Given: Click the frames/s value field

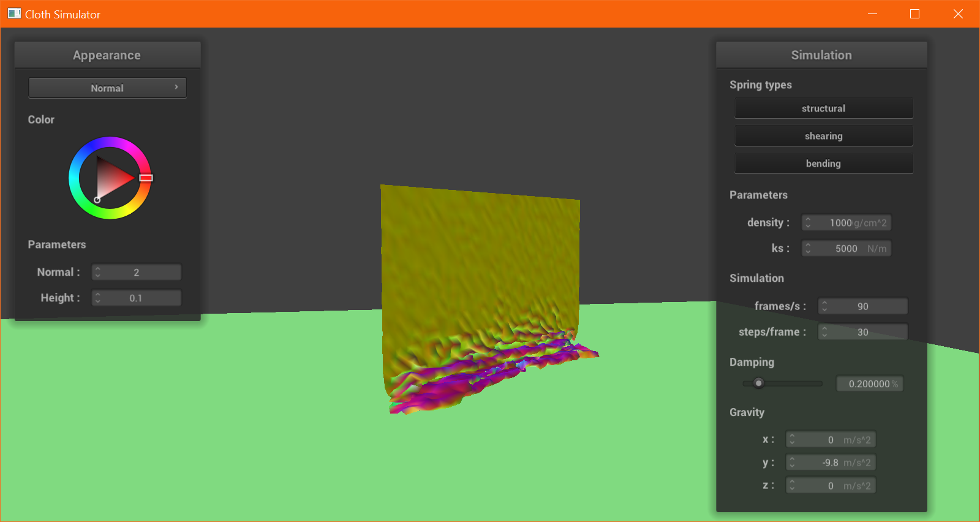Looking at the screenshot, I should [x=863, y=306].
